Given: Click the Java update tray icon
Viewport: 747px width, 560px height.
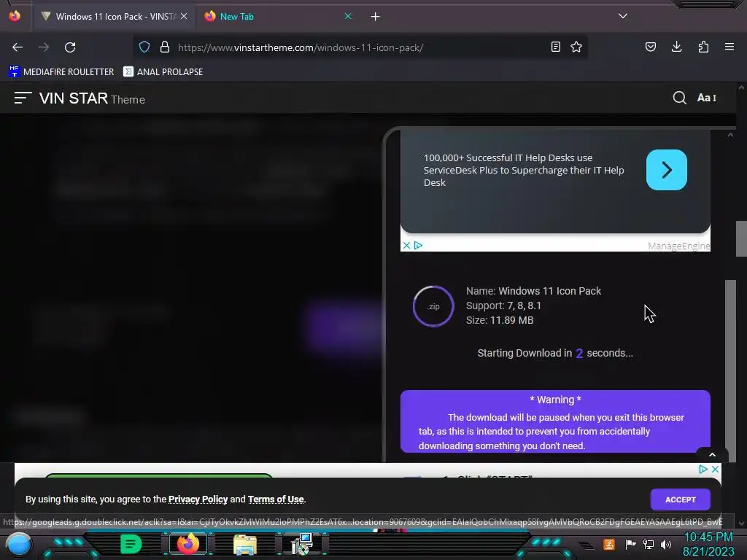Looking at the screenshot, I should 609,544.
